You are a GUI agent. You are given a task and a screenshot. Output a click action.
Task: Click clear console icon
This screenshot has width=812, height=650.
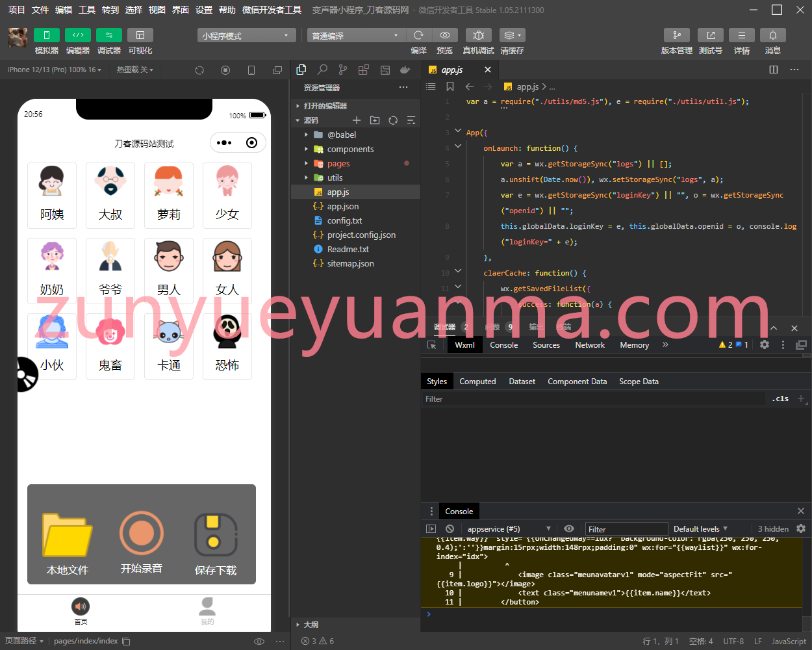[x=450, y=529]
